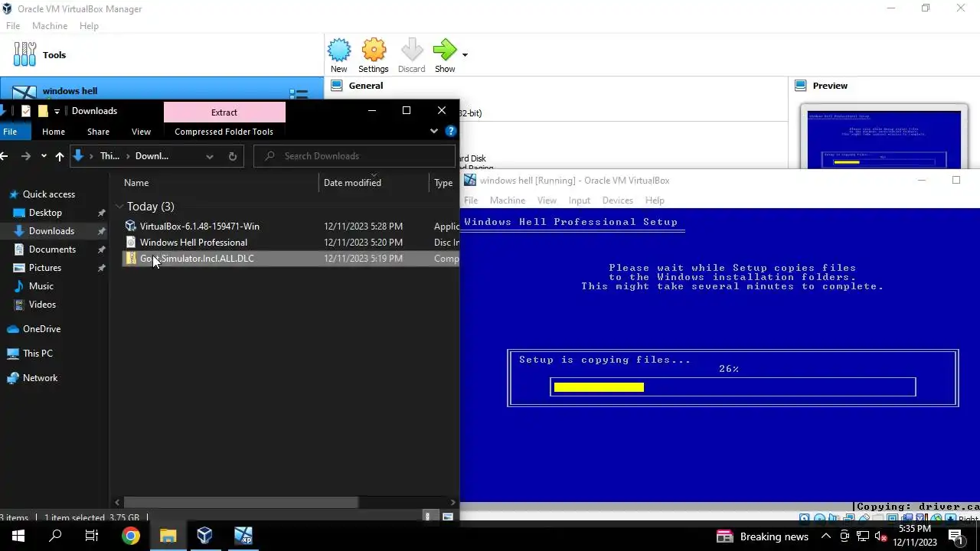Select Simulator.Incl.ALL.DLC compressed folder
Image resolution: width=980 pixels, height=551 pixels.
[x=196, y=259]
